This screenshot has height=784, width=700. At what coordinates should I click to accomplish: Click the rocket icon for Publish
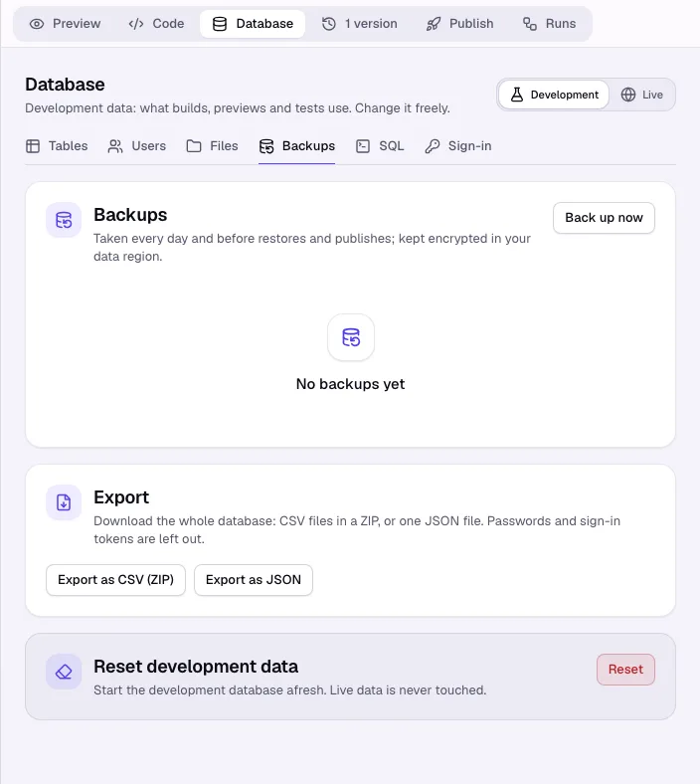434,24
